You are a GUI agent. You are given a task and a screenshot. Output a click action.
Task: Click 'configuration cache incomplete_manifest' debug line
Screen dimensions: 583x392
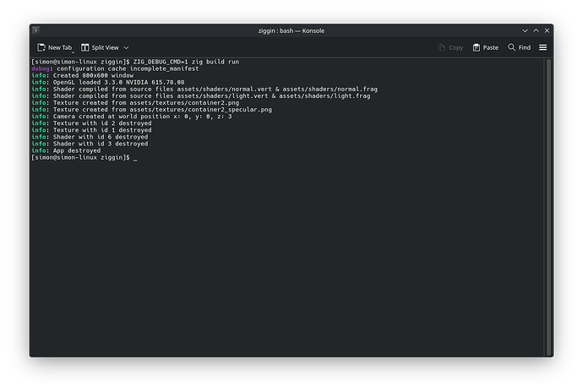(x=128, y=68)
